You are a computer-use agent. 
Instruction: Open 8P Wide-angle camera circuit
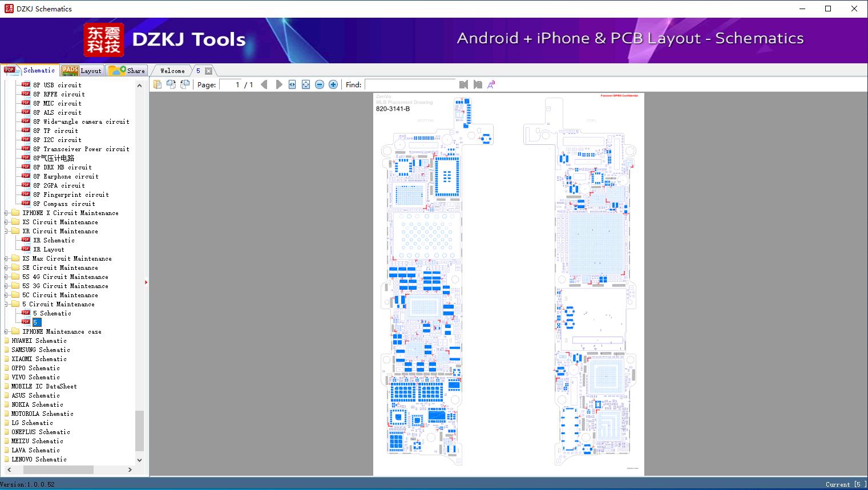click(x=81, y=122)
